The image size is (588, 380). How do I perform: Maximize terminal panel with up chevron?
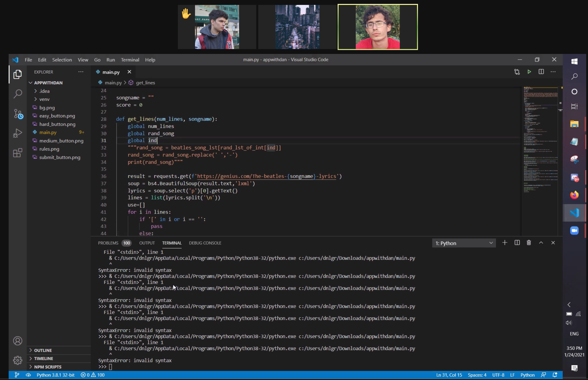pos(541,243)
